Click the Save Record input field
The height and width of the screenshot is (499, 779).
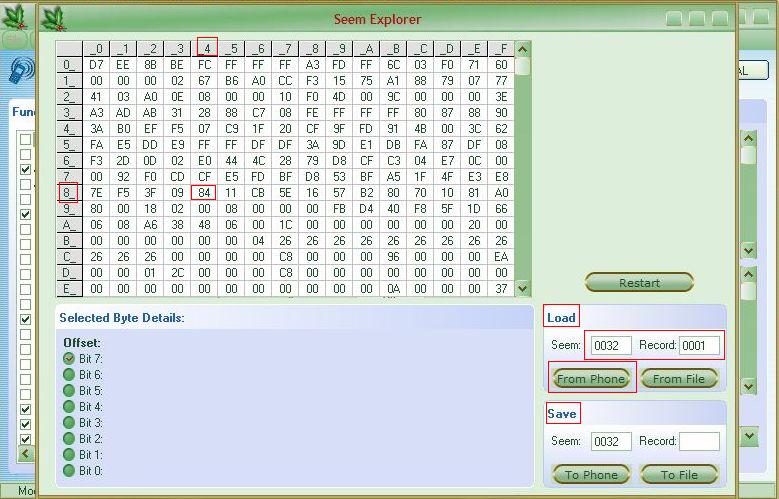click(x=699, y=442)
